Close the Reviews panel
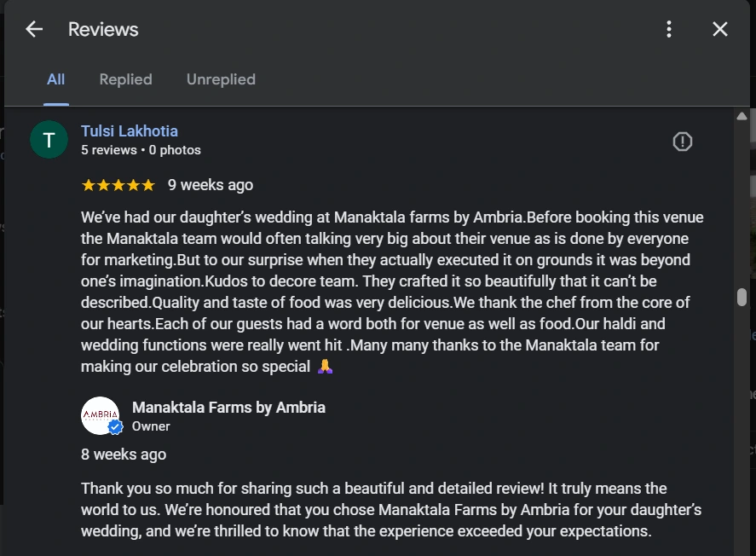The height and width of the screenshot is (556, 756). tap(720, 29)
